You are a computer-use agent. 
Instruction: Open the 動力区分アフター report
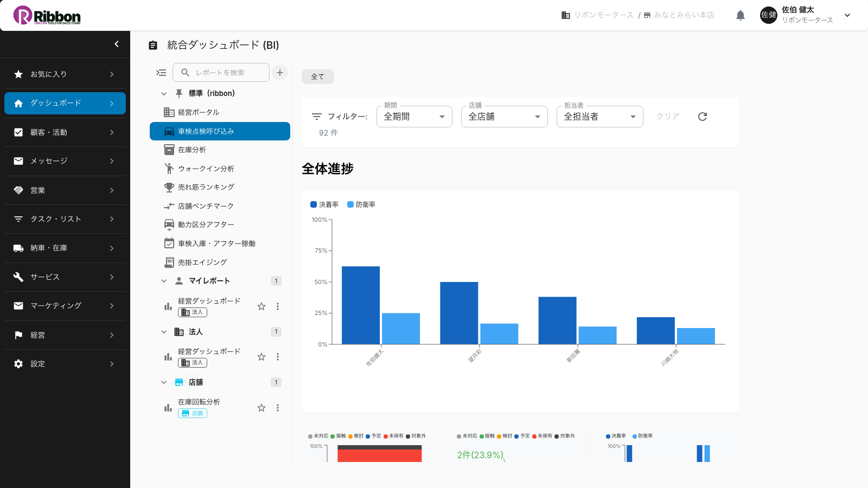point(220,224)
